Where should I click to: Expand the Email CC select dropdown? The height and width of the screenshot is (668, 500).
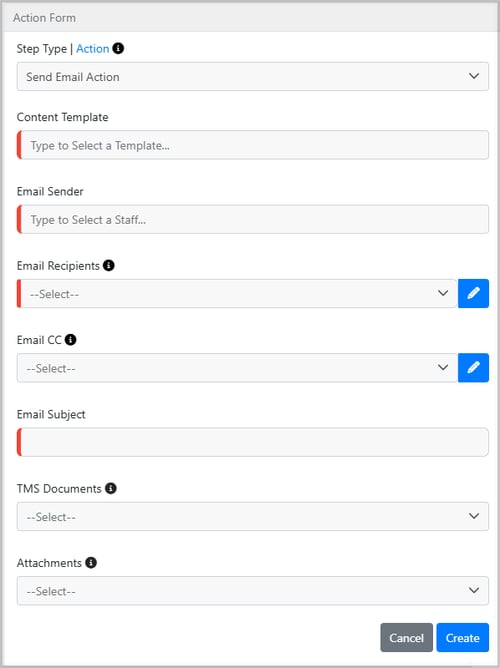237,368
